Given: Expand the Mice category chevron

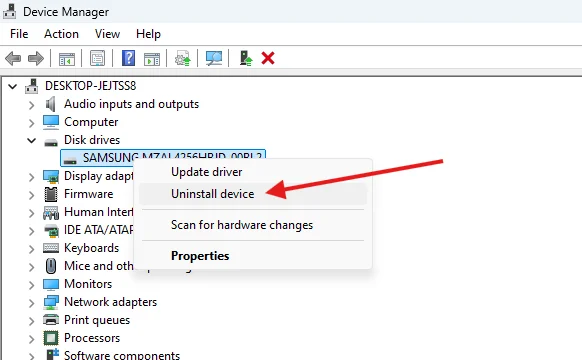Looking at the screenshot, I should (x=32, y=267).
